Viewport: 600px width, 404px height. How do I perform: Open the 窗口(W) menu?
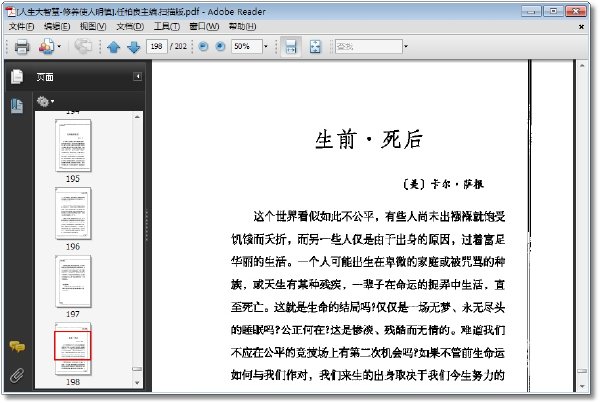coord(204,26)
